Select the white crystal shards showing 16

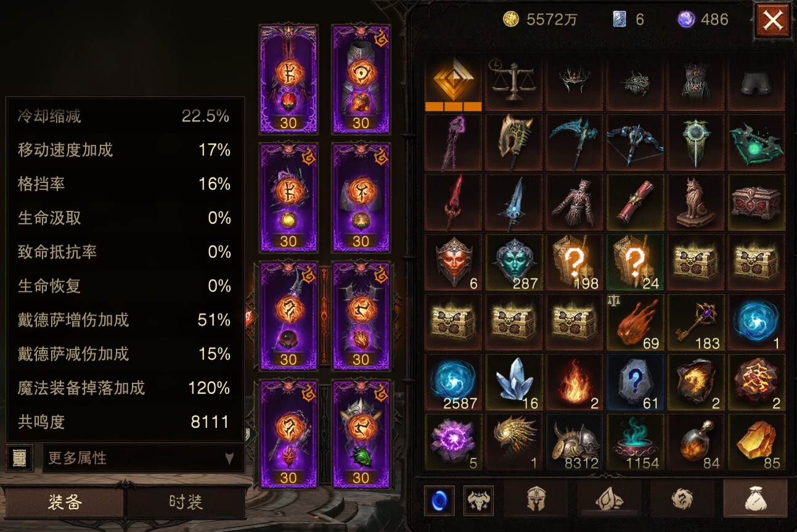pos(513,383)
